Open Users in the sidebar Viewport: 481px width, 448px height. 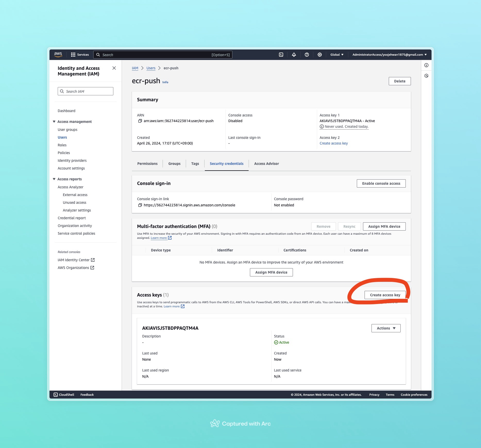pyautogui.click(x=62, y=137)
